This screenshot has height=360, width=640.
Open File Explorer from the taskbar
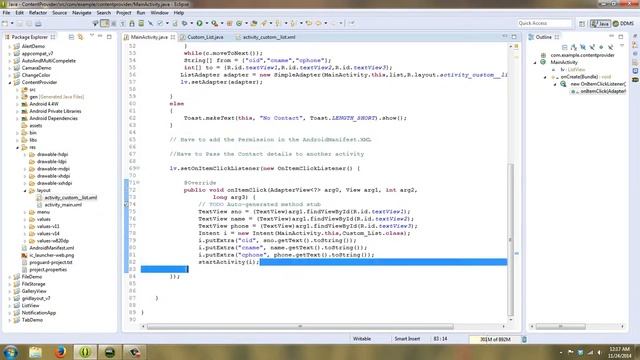(36, 351)
